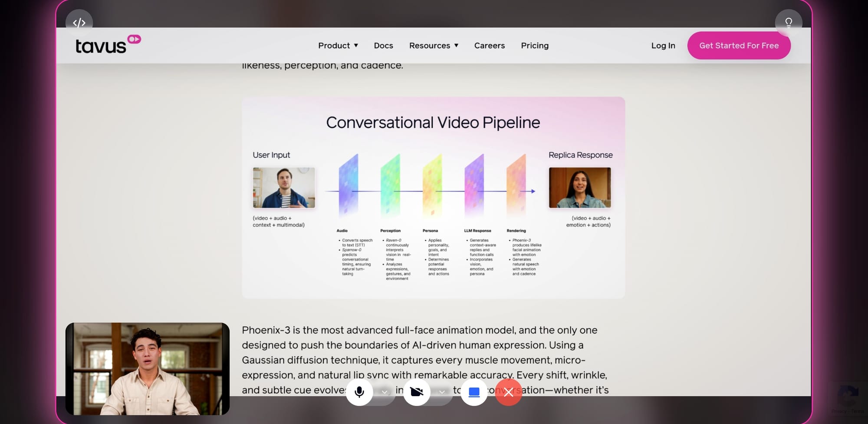Image resolution: width=868 pixels, height=424 pixels.
Task: Go to the Tavus logo homepage
Action: pyautogui.click(x=108, y=44)
